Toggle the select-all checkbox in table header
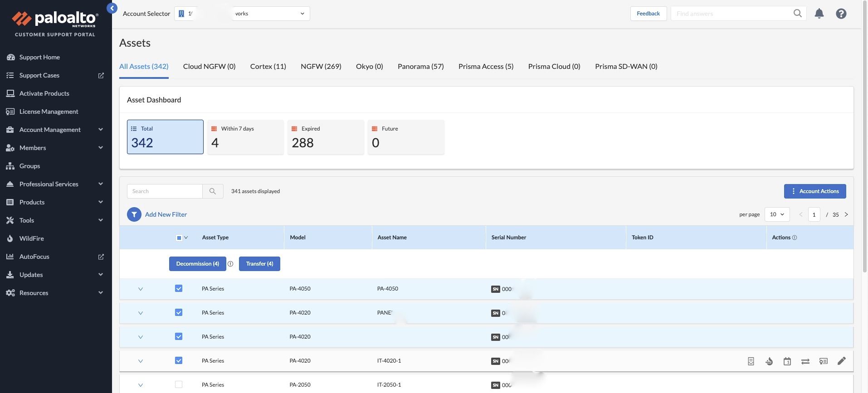Image resolution: width=868 pixels, height=393 pixels. click(x=179, y=238)
